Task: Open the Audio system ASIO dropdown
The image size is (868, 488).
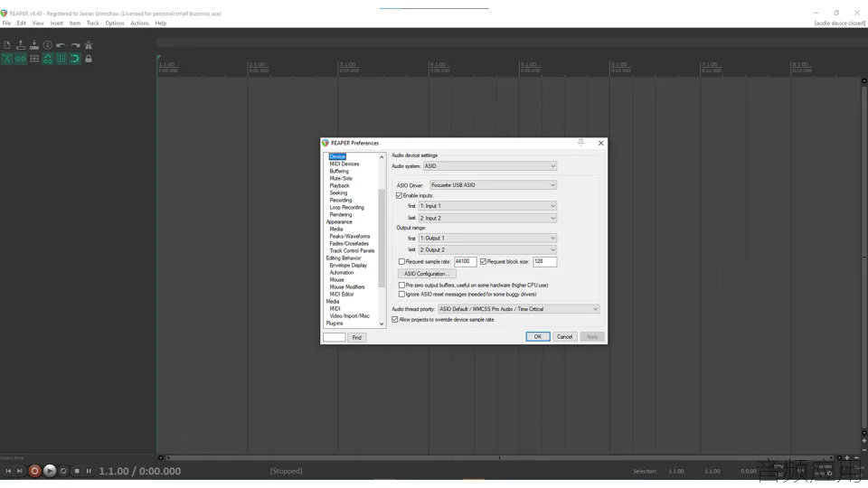Action: (490, 166)
